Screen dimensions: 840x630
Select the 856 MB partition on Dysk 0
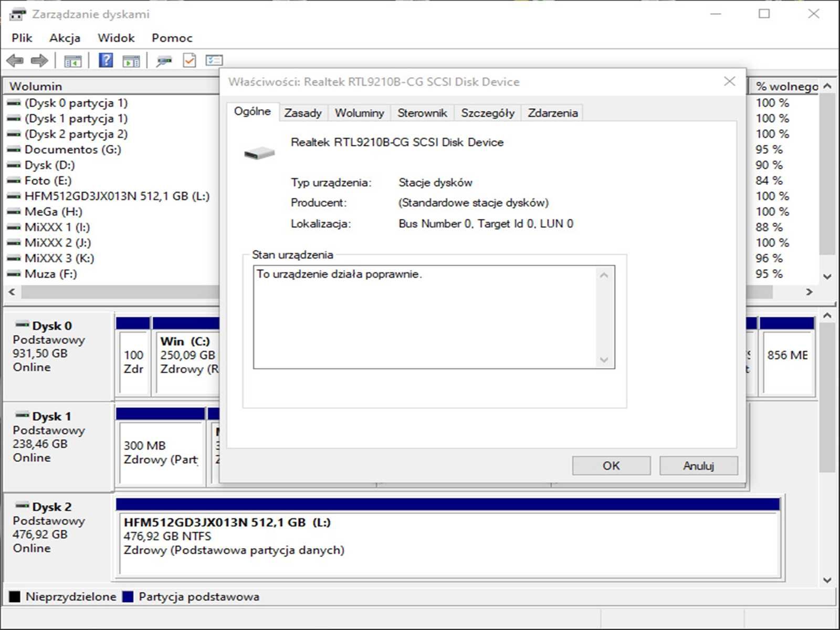(x=786, y=356)
